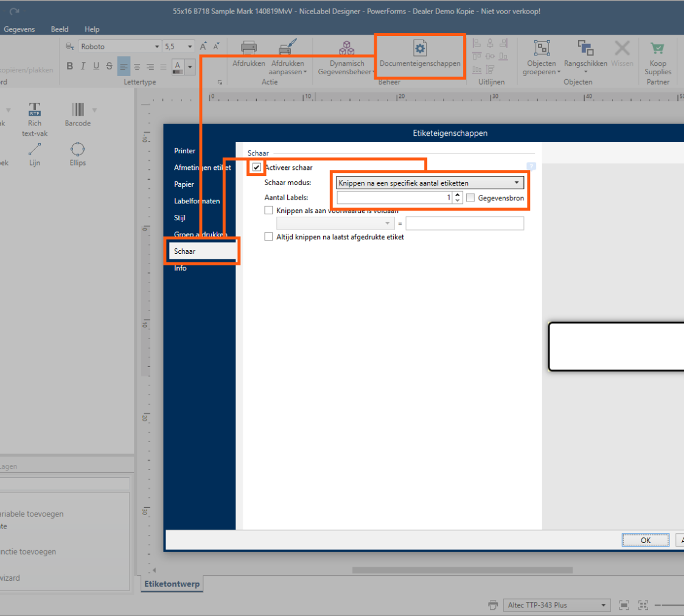684x616 pixels.
Task: Uncheck the Activeer schaar checkbox
Action: coord(257,167)
